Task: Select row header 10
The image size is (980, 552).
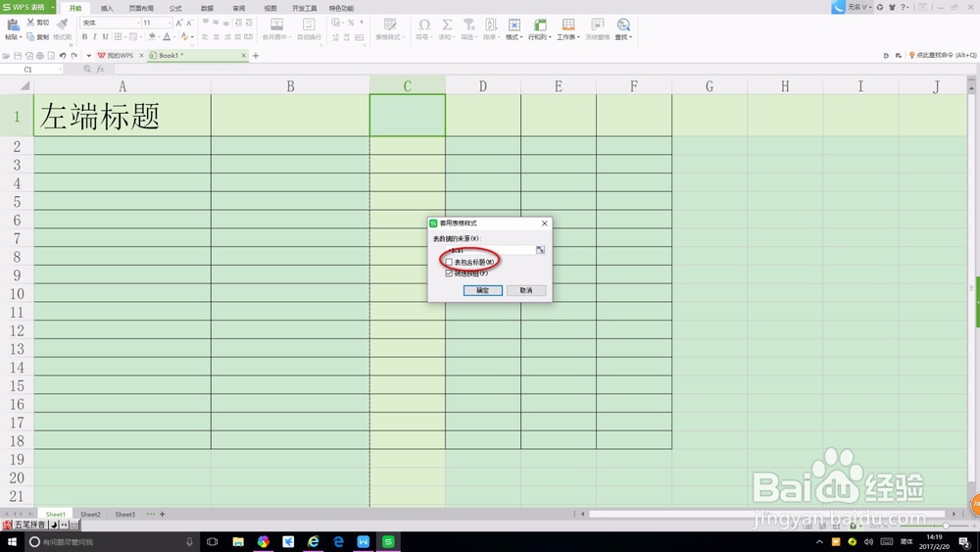Action: click(x=17, y=294)
